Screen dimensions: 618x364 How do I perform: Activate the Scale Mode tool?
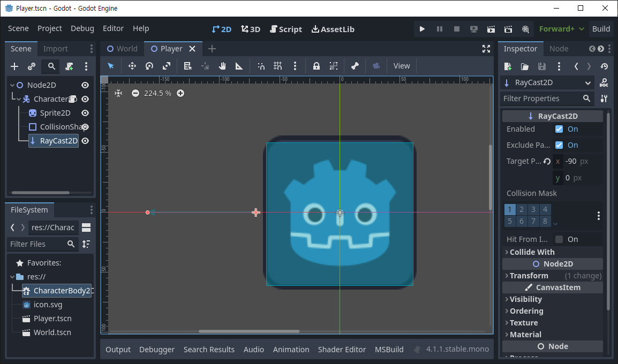tap(167, 66)
